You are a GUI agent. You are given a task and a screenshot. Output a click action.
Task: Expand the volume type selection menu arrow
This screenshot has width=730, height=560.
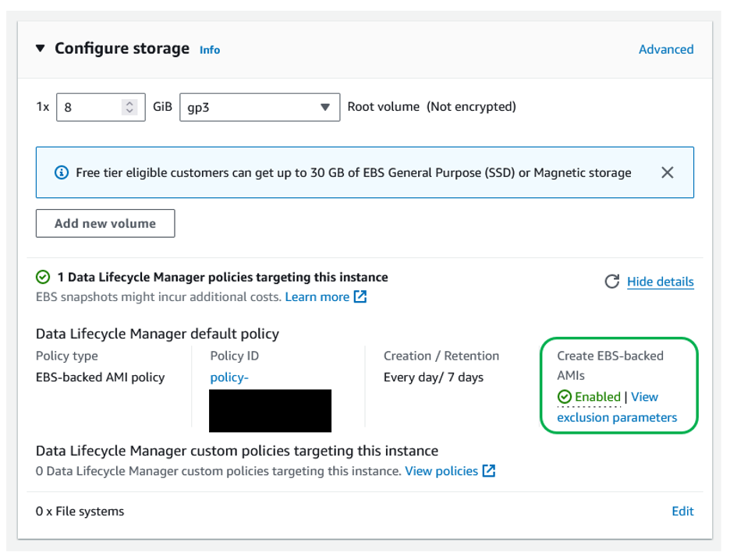(x=325, y=107)
